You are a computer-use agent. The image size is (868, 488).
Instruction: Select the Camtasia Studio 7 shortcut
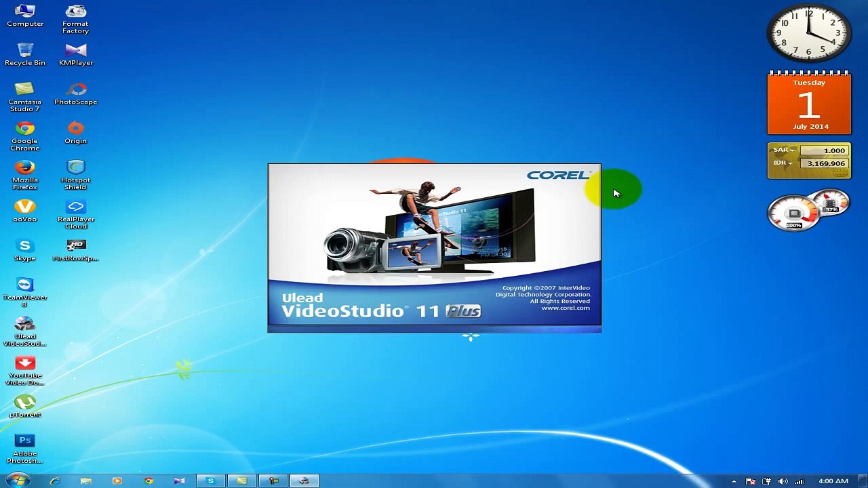(25, 97)
